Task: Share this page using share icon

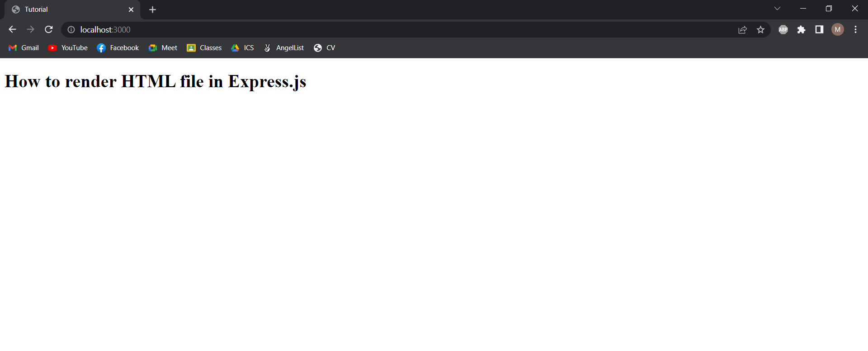Action: pos(742,30)
